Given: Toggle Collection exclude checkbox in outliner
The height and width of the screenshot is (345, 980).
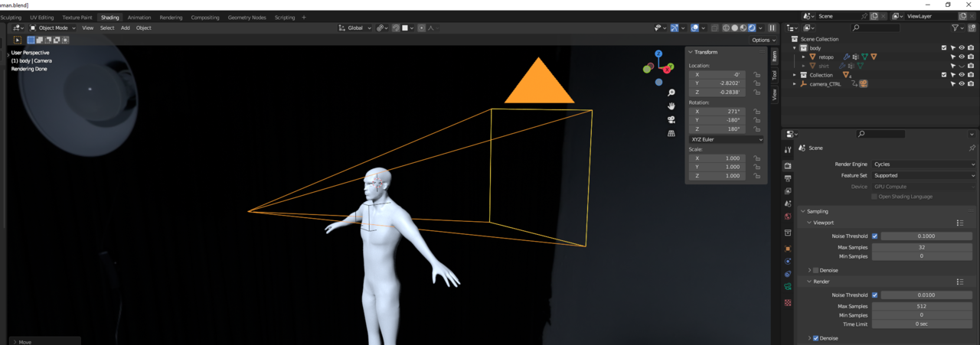Looking at the screenshot, I should [x=944, y=75].
